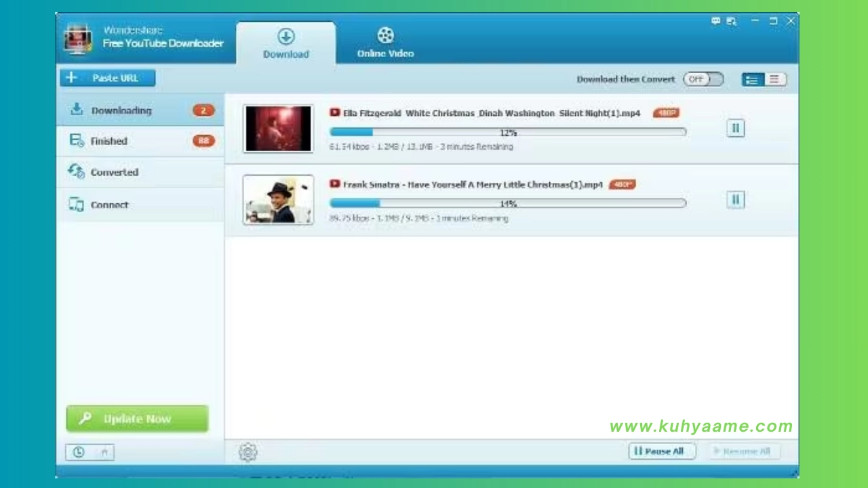Click the Downloading count badge showing 2
Screen dimensions: 868x488
pyautogui.click(x=203, y=110)
